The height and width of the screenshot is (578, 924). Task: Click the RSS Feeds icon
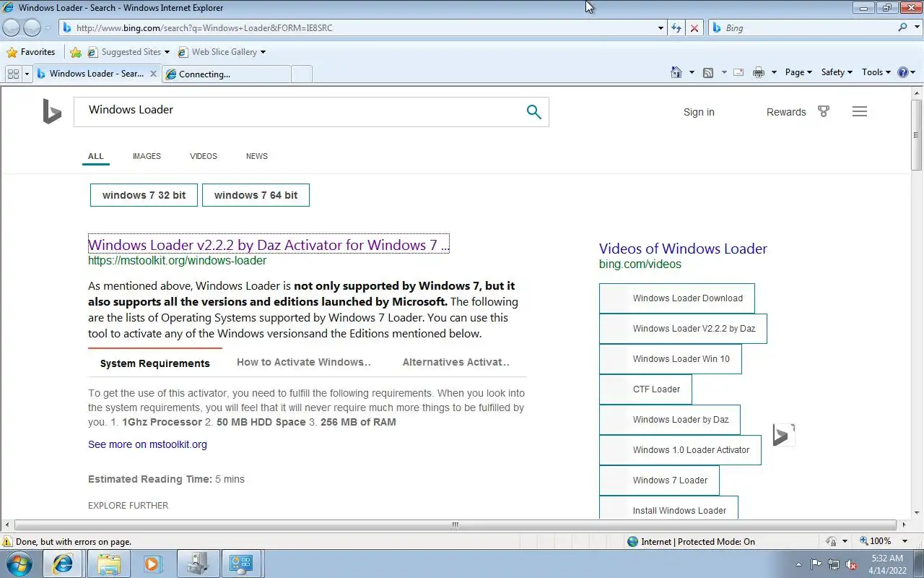coord(708,72)
